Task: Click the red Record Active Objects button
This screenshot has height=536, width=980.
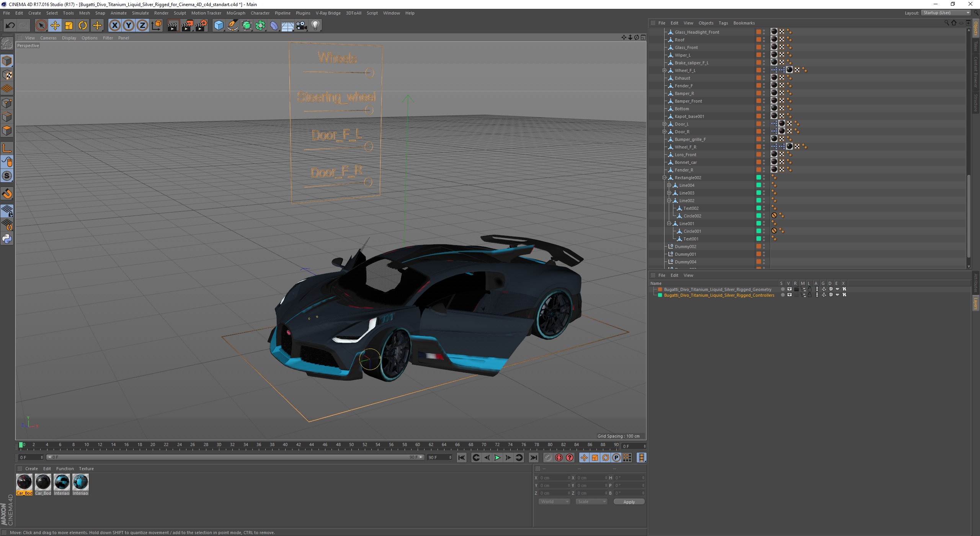Action: coord(559,458)
